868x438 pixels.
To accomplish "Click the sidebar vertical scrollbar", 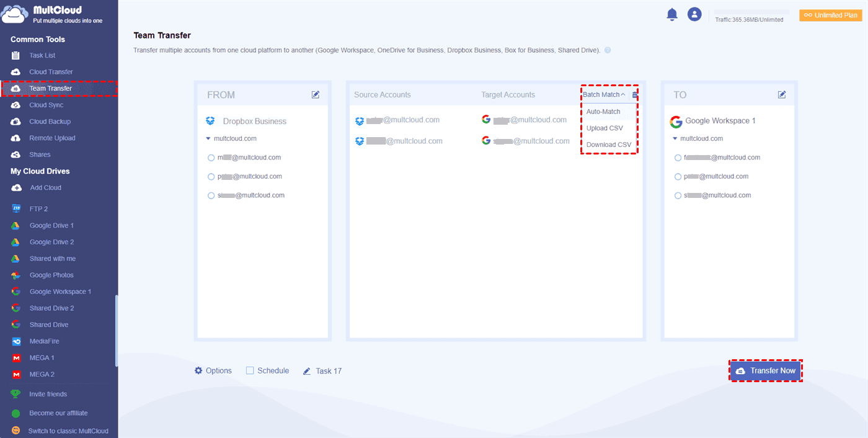I will pyautogui.click(x=117, y=332).
